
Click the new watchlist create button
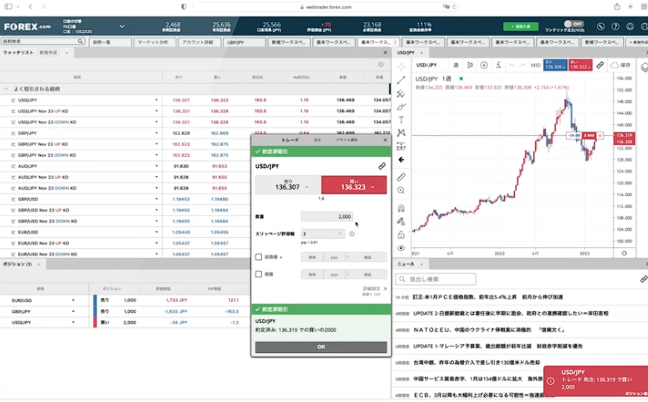coord(48,53)
